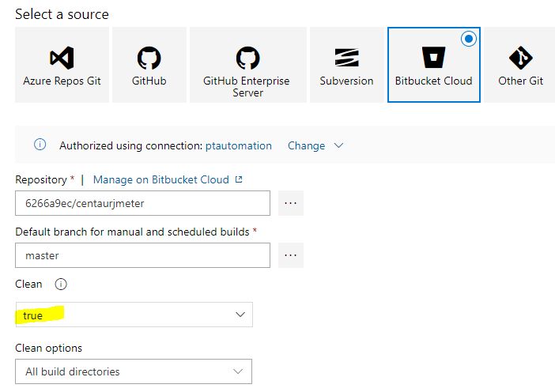The image size is (555, 392).
Task: Browse branches with the ellipsis button
Action: (x=290, y=255)
